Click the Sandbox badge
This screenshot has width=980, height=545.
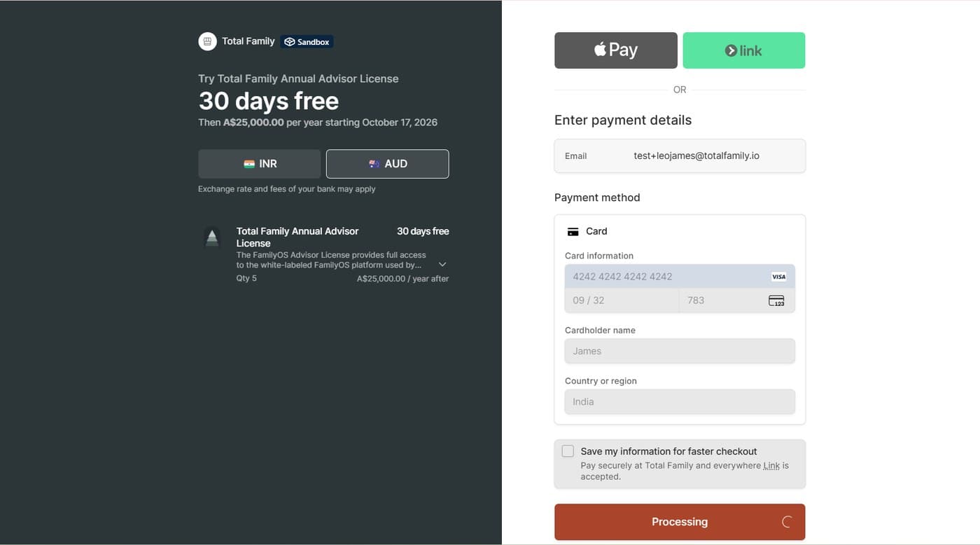pyautogui.click(x=307, y=42)
